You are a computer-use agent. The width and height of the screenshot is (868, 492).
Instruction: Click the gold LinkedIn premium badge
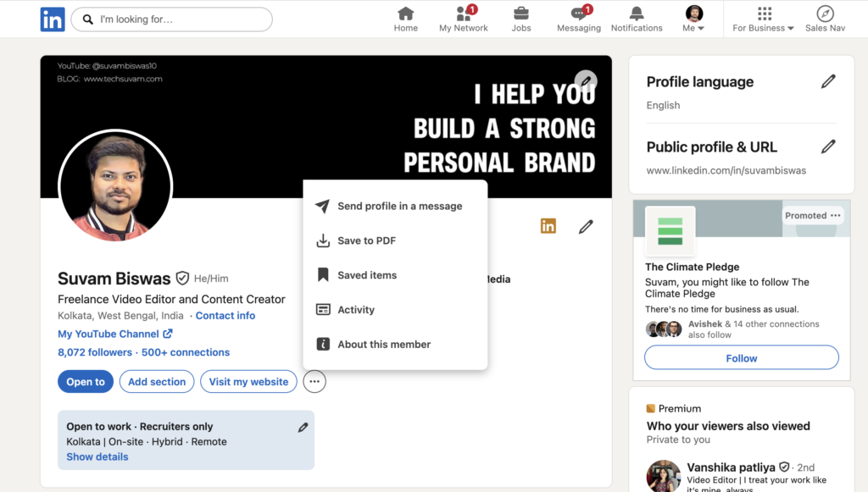point(548,226)
